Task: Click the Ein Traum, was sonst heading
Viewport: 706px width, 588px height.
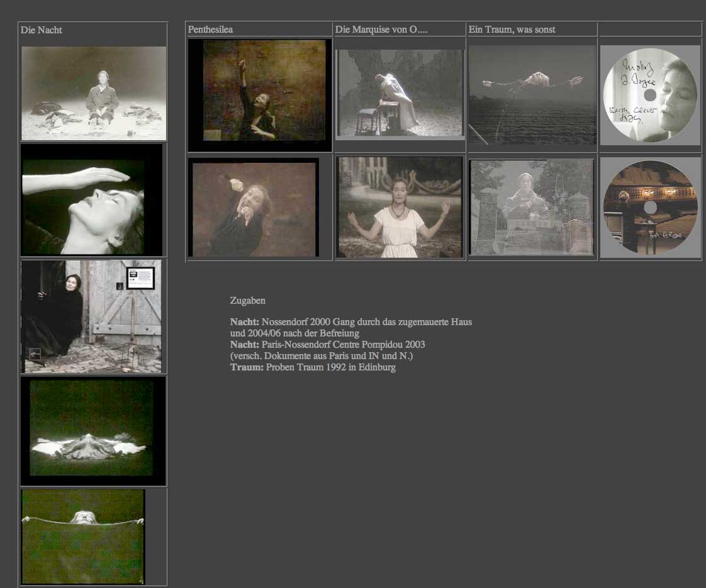Action: pyautogui.click(x=512, y=30)
